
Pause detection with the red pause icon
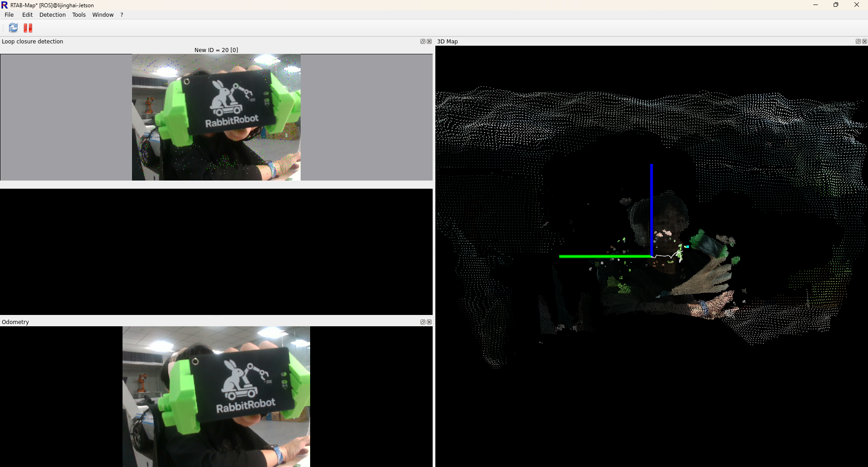click(28, 28)
